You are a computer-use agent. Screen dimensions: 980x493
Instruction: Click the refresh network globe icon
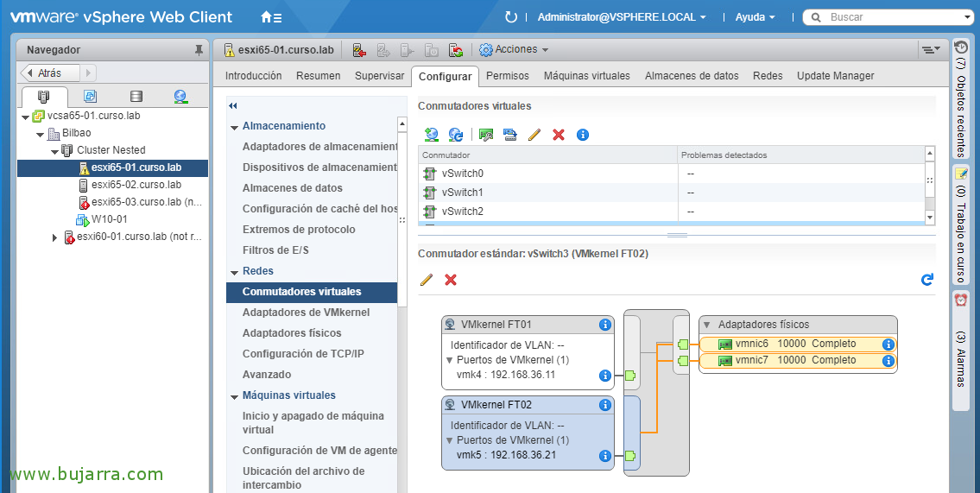point(456,135)
